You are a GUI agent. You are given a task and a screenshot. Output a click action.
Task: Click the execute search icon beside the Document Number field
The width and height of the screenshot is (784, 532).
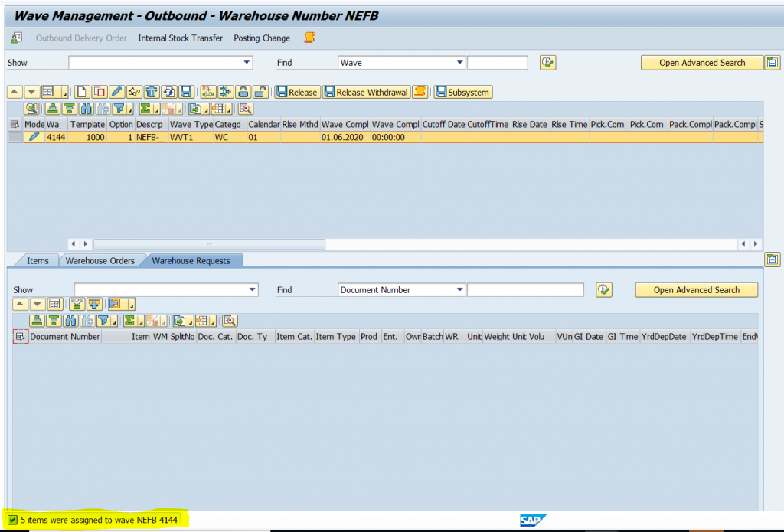604,290
